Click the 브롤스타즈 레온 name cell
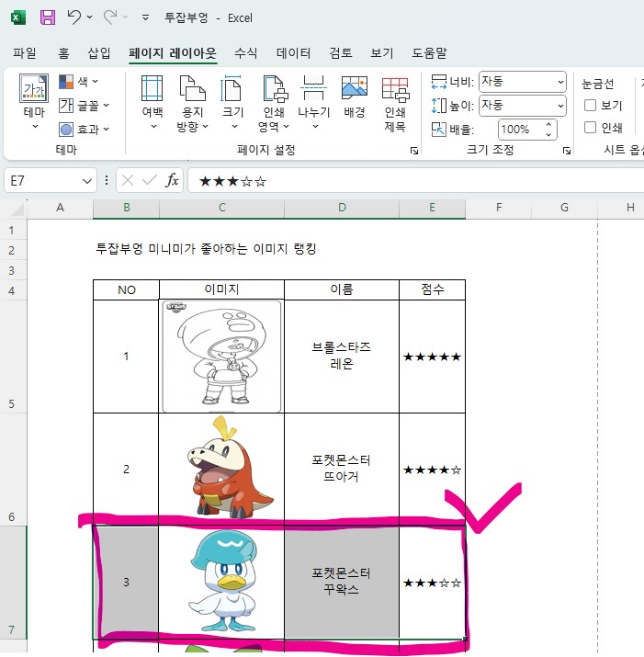Image resolution: width=644 pixels, height=657 pixels. (x=342, y=357)
